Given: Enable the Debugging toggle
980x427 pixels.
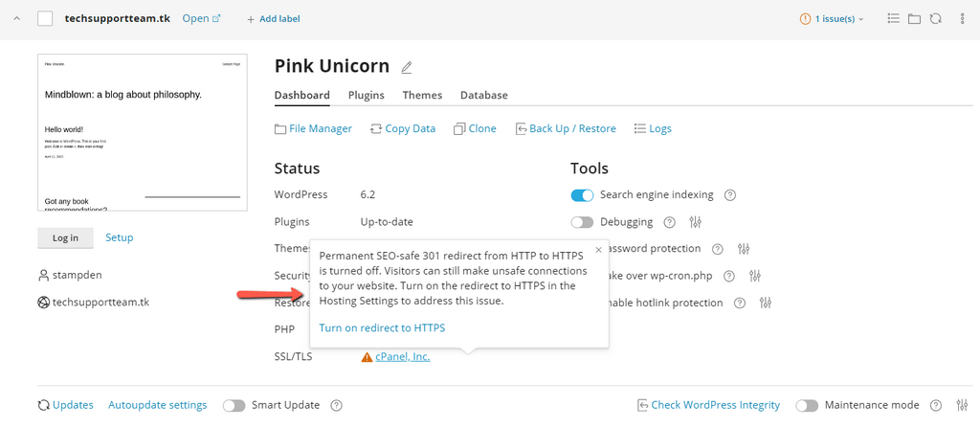Looking at the screenshot, I should tap(582, 222).
